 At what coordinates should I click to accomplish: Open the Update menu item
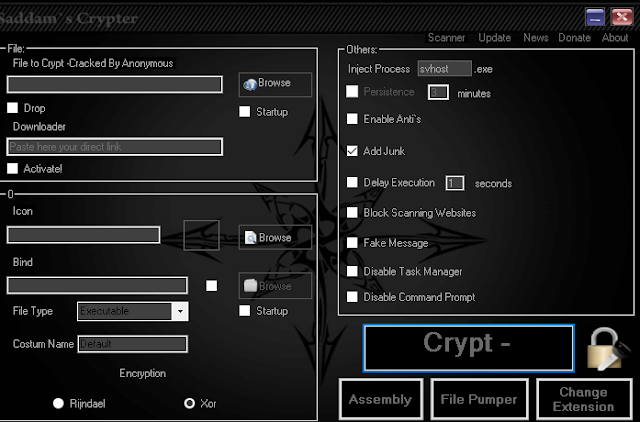[494, 38]
